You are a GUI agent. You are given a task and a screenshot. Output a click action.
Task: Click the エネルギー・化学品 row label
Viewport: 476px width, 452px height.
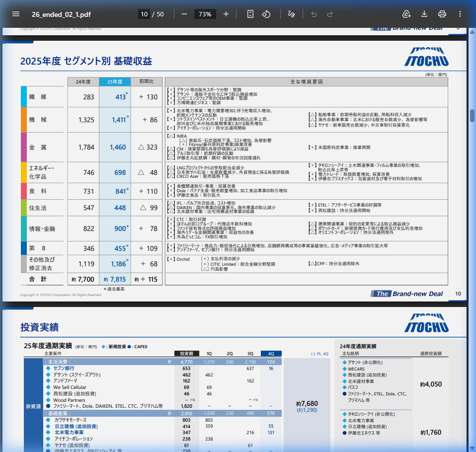pos(41,172)
